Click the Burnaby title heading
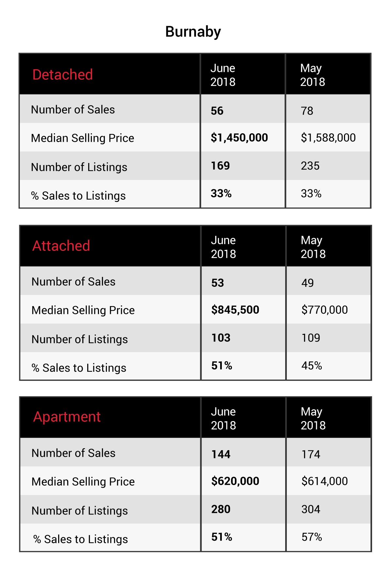Viewport: 392px width, 572px height. [x=193, y=32]
